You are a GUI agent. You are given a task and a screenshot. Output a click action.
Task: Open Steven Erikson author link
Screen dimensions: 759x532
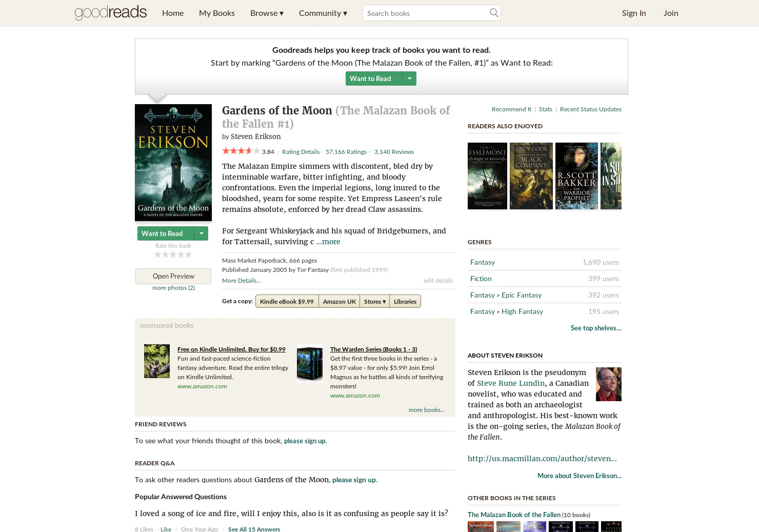(x=256, y=136)
